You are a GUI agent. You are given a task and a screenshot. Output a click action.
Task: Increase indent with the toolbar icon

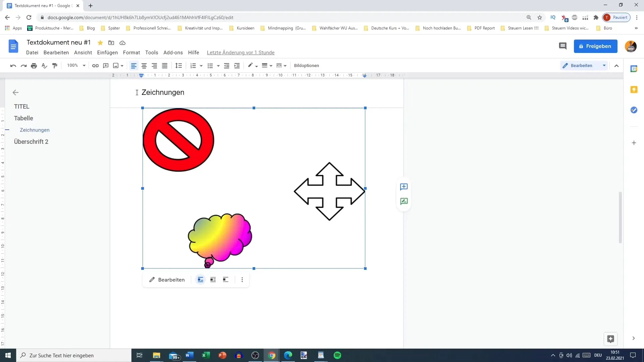[x=237, y=66]
